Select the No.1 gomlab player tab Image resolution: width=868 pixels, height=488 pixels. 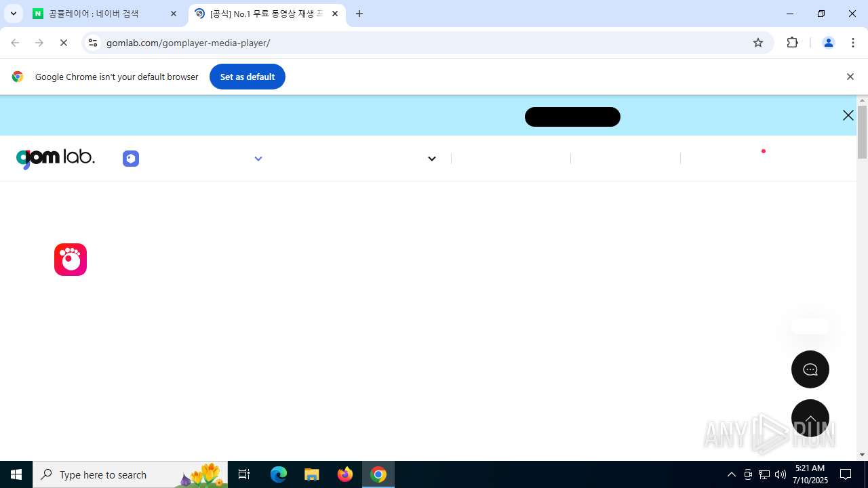coord(267,14)
